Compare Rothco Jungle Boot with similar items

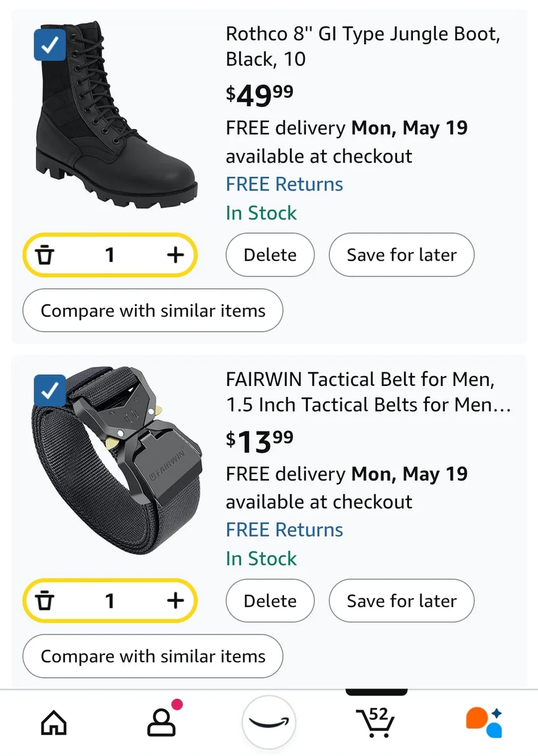pyautogui.click(x=152, y=311)
